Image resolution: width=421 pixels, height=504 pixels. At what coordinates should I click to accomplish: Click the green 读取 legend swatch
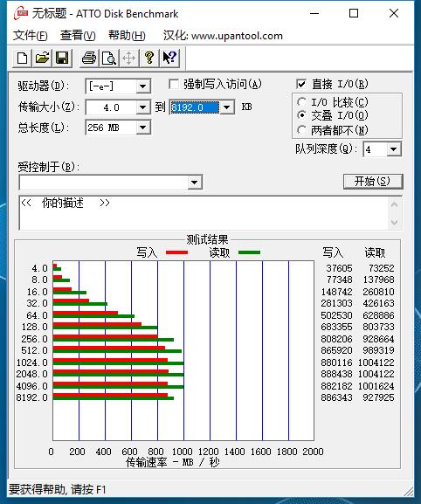(250, 252)
